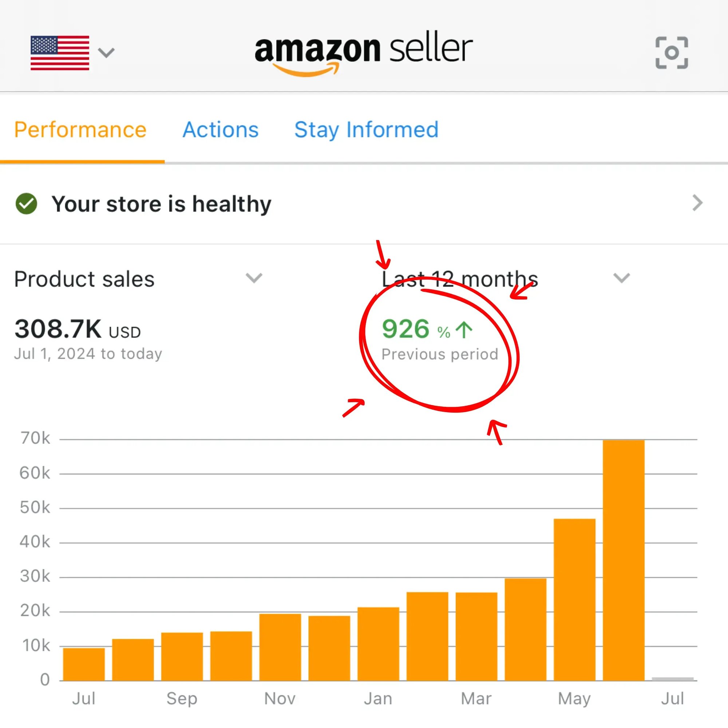Screen dimensions: 728x728
Task: Click the US flag marketplace icon
Action: pos(60,53)
